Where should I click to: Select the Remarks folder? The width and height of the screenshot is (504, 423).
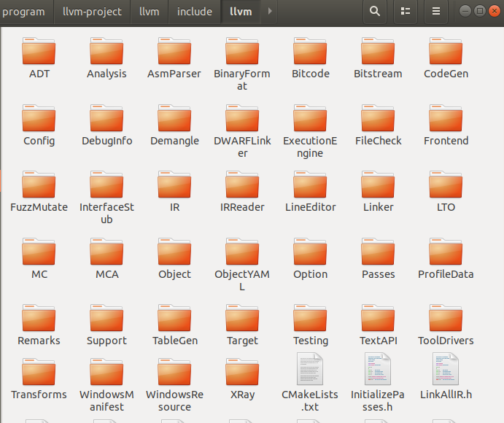point(39,325)
